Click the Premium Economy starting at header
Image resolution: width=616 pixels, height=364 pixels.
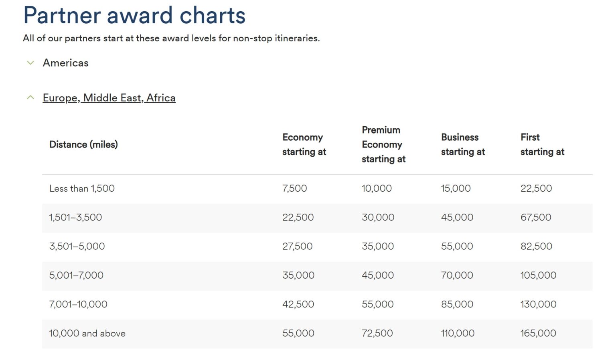[383, 144]
